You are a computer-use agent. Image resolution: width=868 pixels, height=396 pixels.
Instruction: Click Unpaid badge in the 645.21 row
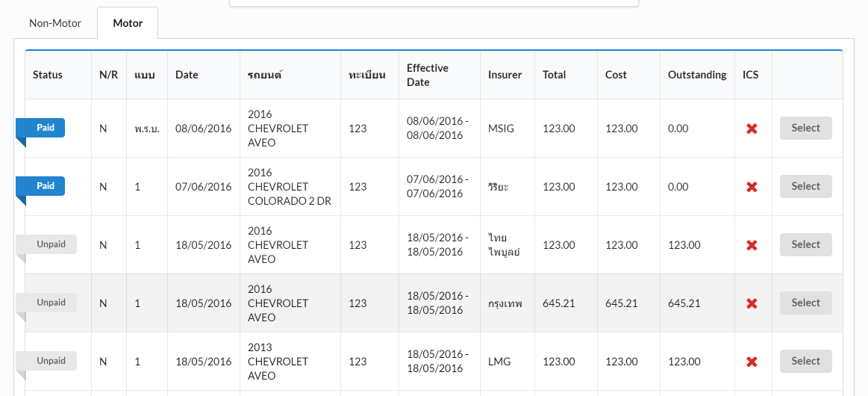pos(51,303)
